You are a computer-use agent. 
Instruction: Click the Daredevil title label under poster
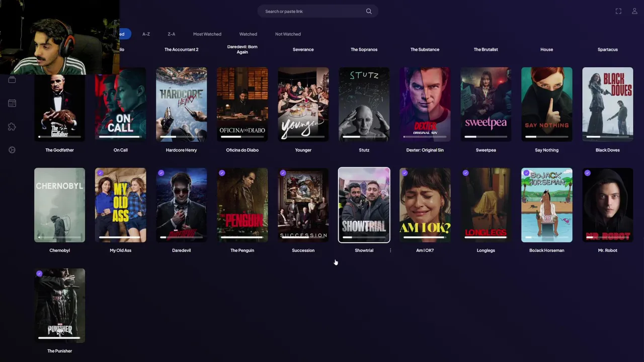coord(181,250)
